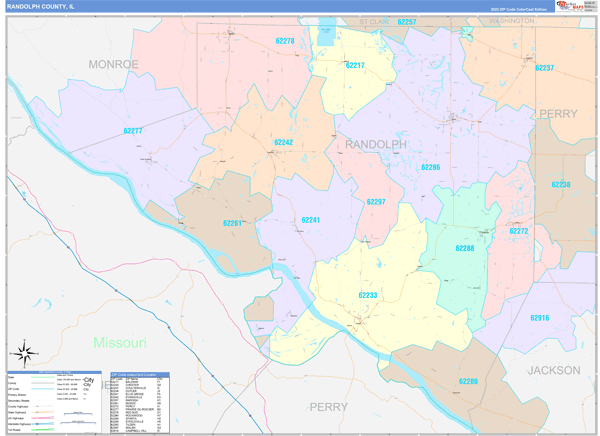Viewport: 600px width, 436px height.
Task: Select the 62241 ZIP code label
Action: [x=311, y=220]
